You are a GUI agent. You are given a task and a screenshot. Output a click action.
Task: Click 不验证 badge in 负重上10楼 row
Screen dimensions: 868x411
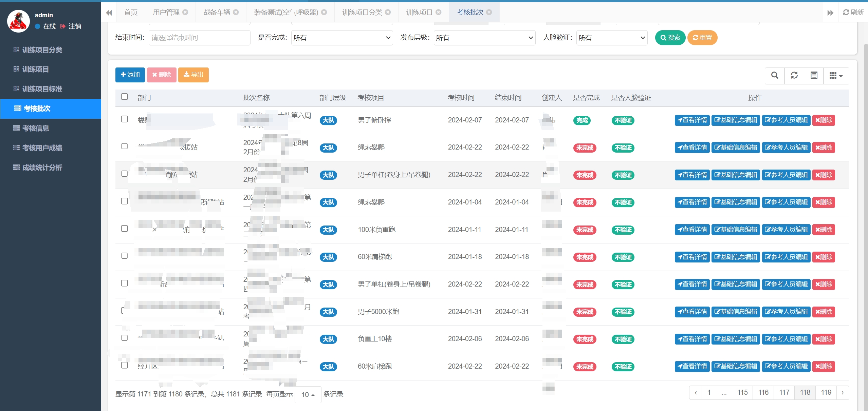pos(623,339)
